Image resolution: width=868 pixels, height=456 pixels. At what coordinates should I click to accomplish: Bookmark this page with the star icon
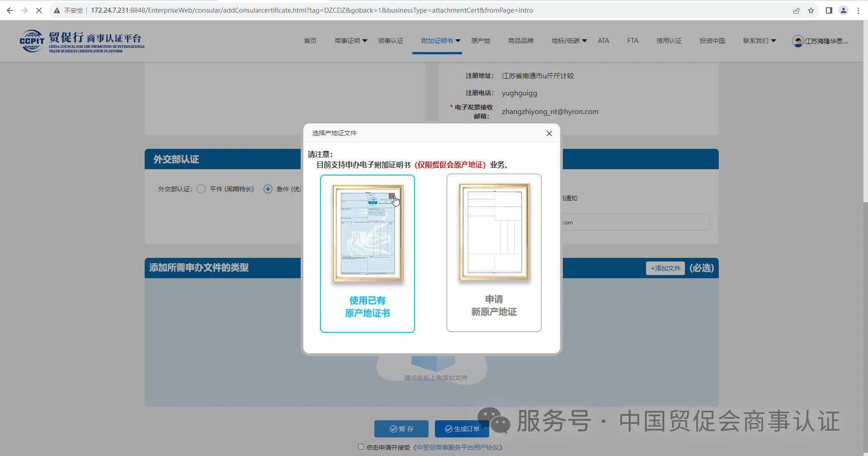(811, 10)
